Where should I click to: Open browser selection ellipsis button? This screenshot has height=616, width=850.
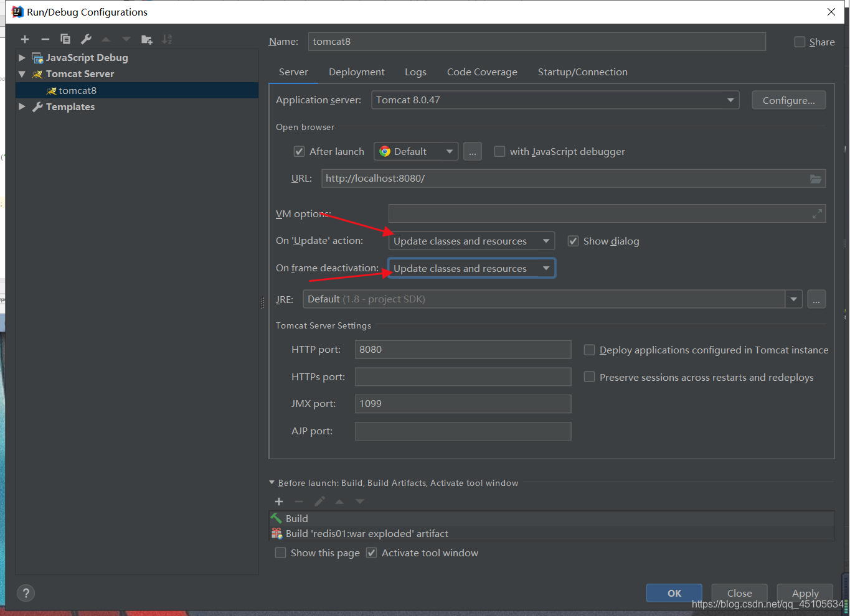(x=473, y=151)
